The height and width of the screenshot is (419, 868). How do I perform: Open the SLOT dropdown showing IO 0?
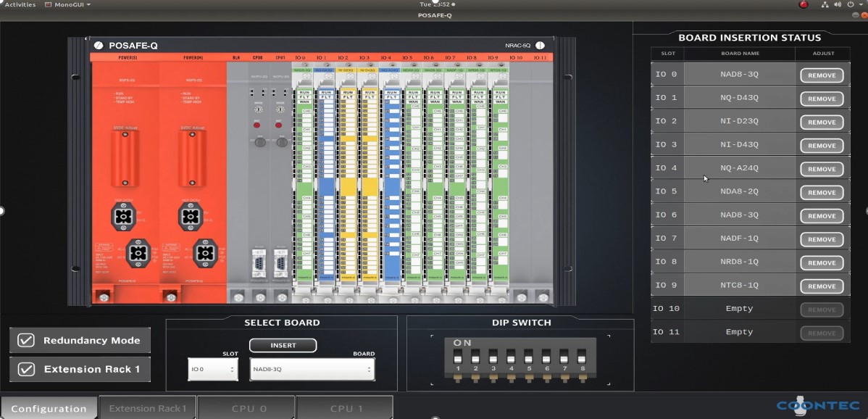click(x=212, y=369)
